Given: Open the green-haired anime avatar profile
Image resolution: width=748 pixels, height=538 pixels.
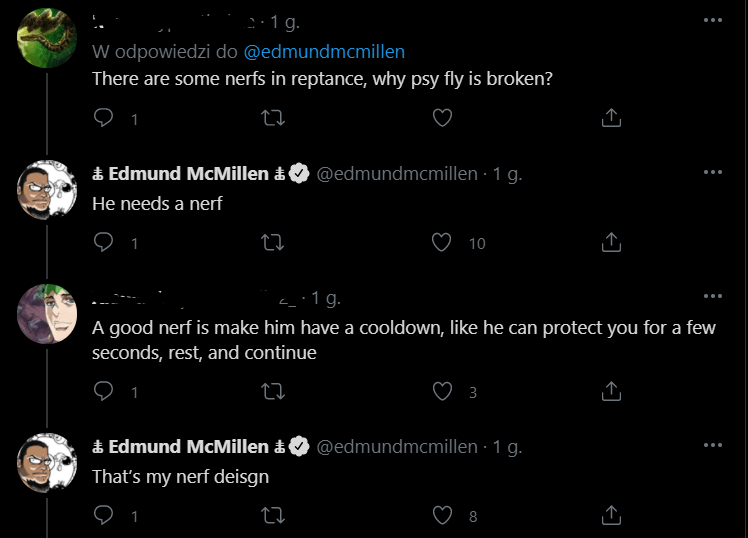Looking at the screenshot, I should pyautogui.click(x=47, y=313).
